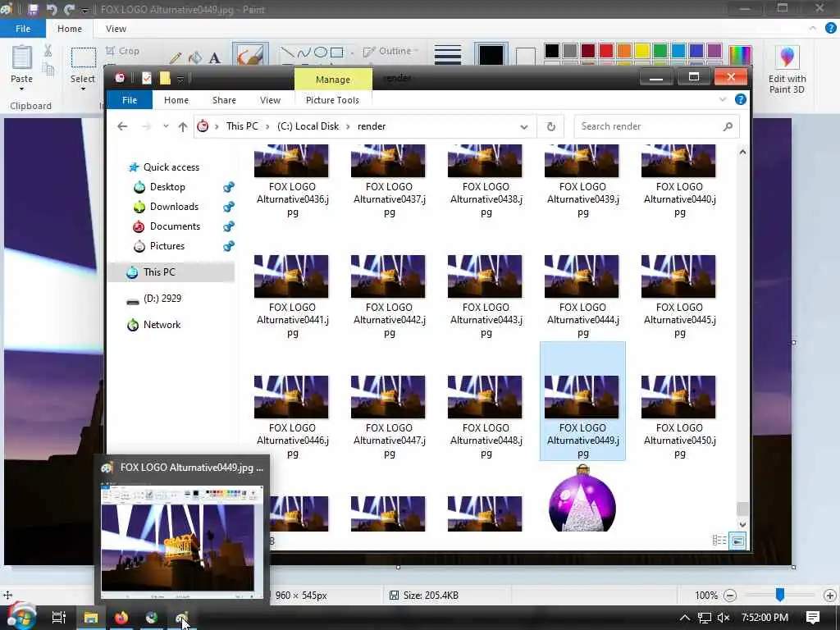Click Paint's Save icon in title bar
This screenshot has height=630, width=840.
coord(33,9)
